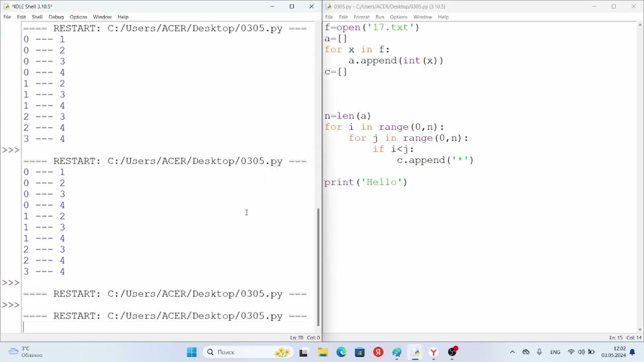Screen dimensions: 644x362
Task: Click the 0305.py editor title bar icon
Action: (328, 7)
